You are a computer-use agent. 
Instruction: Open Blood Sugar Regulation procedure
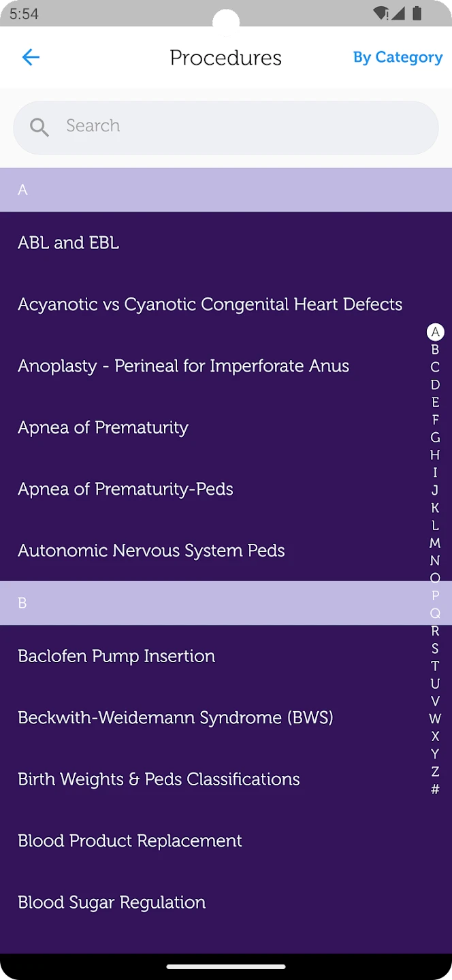point(112,902)
